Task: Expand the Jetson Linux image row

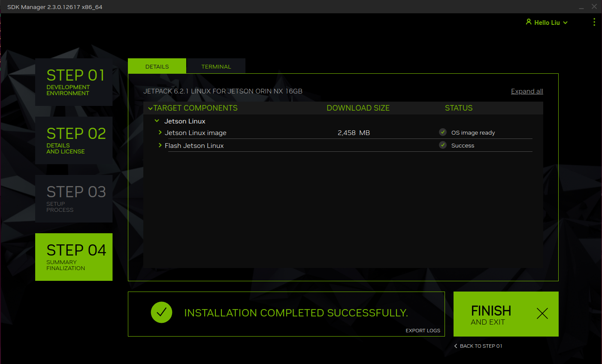Action: click(160, 132)
